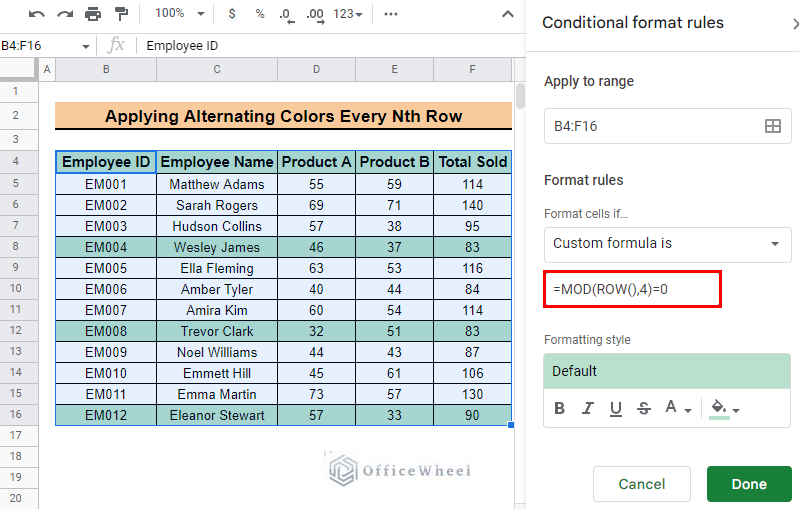Click cell Emmett Hill

click(x=217, y=373)
